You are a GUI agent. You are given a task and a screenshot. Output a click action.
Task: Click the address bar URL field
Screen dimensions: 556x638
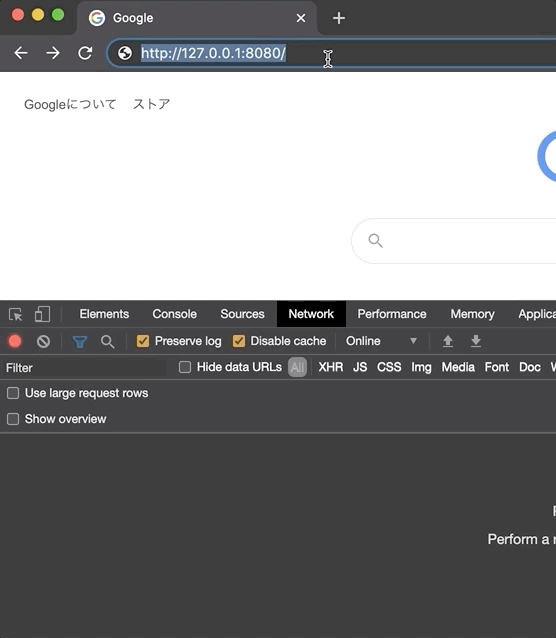tap(332, 53)
